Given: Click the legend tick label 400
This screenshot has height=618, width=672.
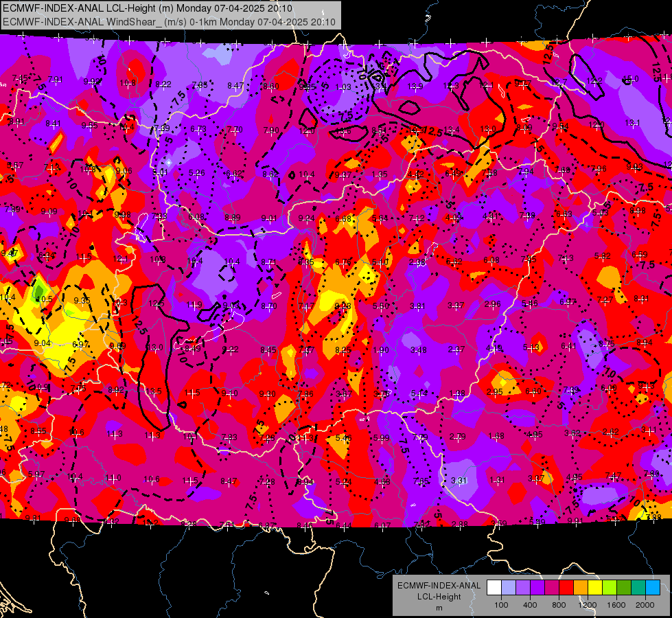Looking at the screenshot, I should (x=530, y=605).
